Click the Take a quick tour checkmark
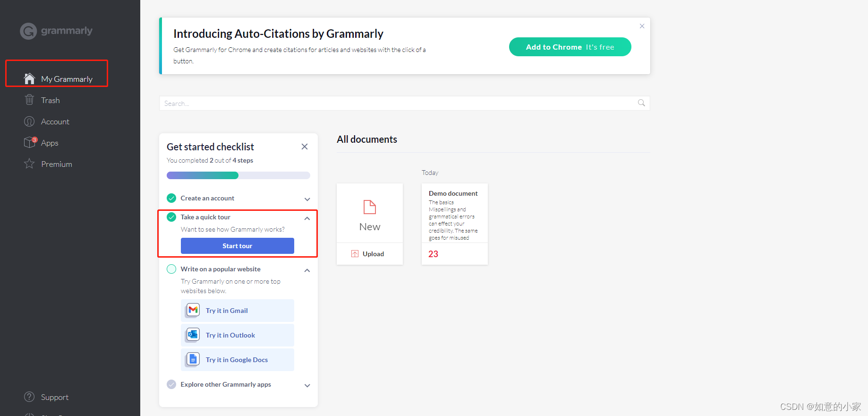Viewport: 868px width, 416px height. 171,217
